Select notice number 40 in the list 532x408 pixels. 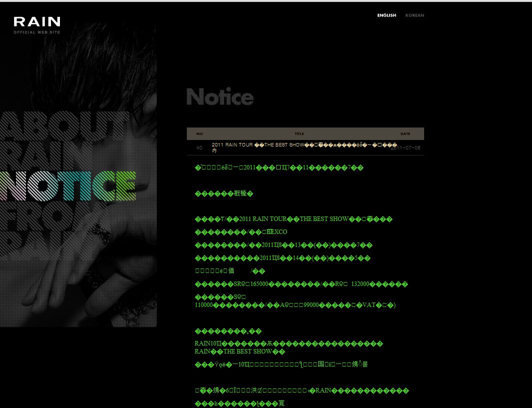[199, 148]
